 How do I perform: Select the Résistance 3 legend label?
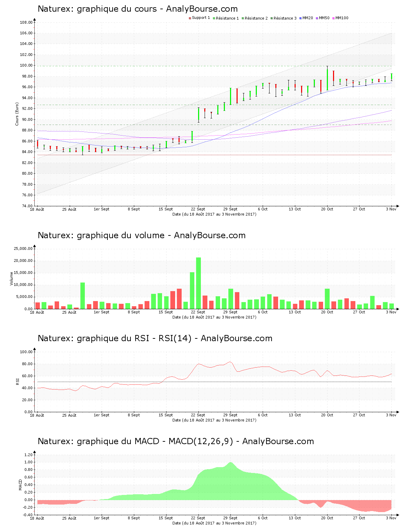point(285,18)
